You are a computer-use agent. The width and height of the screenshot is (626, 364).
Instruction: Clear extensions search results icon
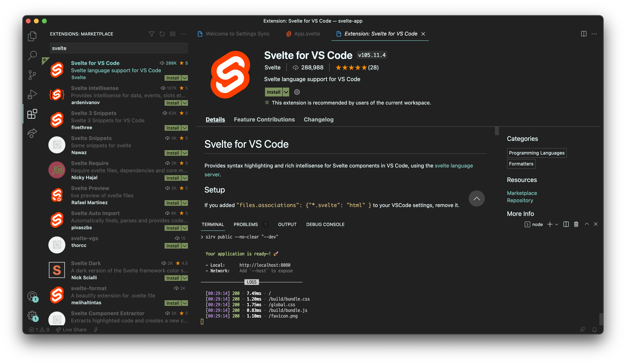coord(173,34)
